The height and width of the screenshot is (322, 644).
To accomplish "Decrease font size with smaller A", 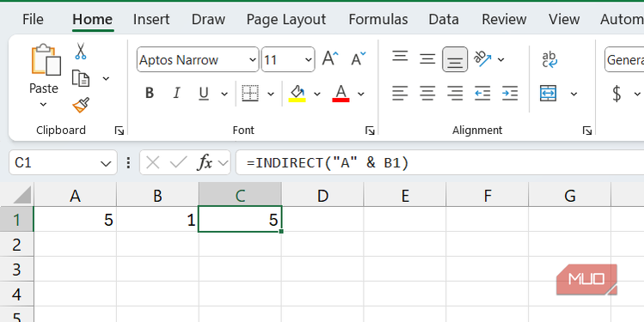I will click(358, 59).
